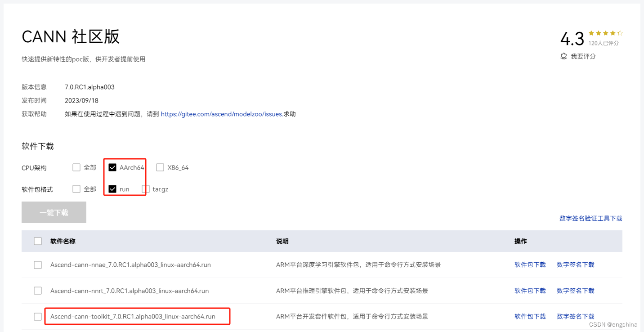The width and height of the screenshot is (644, 332).
Task: Click version value 7.0.RC1.alpha003
Action: pyautogui.click(x=89, y=87)
